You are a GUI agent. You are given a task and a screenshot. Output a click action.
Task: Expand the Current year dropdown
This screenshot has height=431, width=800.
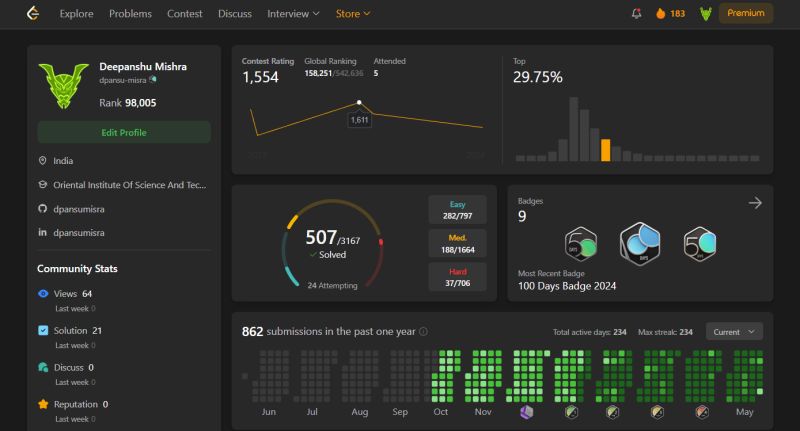[734, 332]
